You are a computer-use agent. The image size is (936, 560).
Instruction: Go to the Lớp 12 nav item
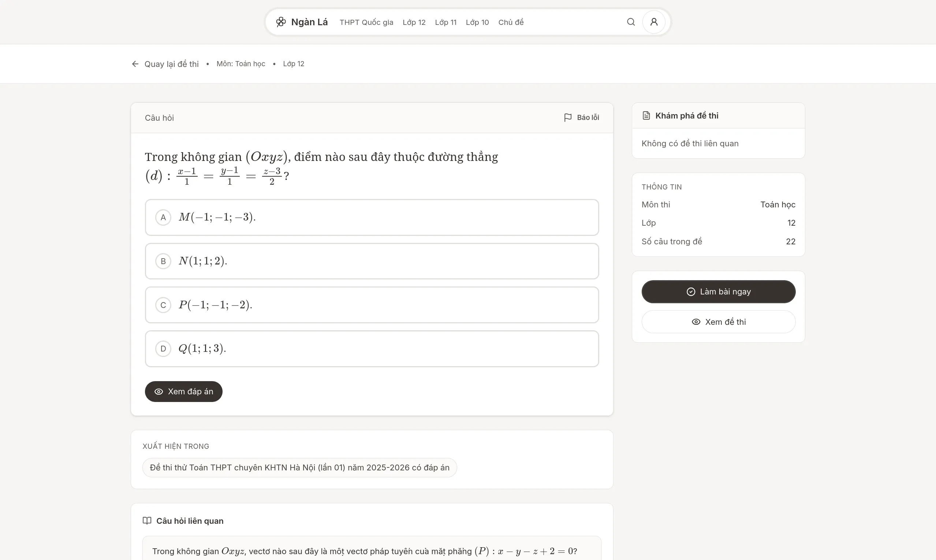(x=414, y=22)
